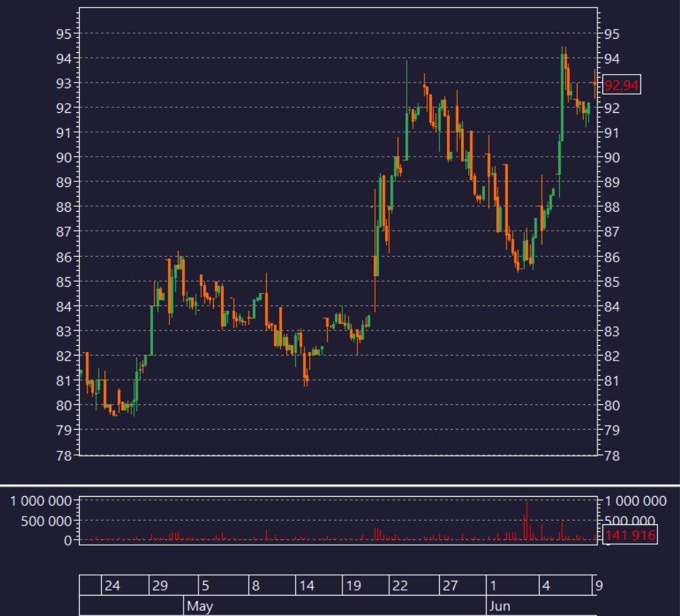
Task: Click the 90 label on left price axis
Action: pyautogui.click(x=64, y=157)
